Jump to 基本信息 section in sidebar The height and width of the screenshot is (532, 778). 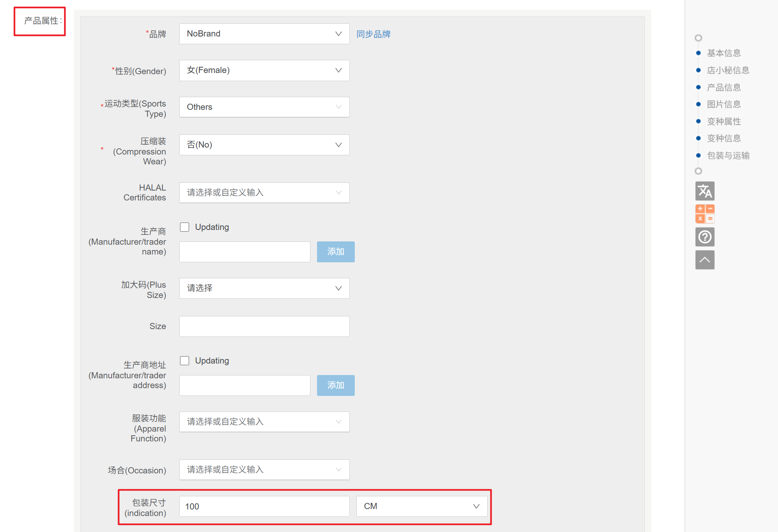(723, 53)
